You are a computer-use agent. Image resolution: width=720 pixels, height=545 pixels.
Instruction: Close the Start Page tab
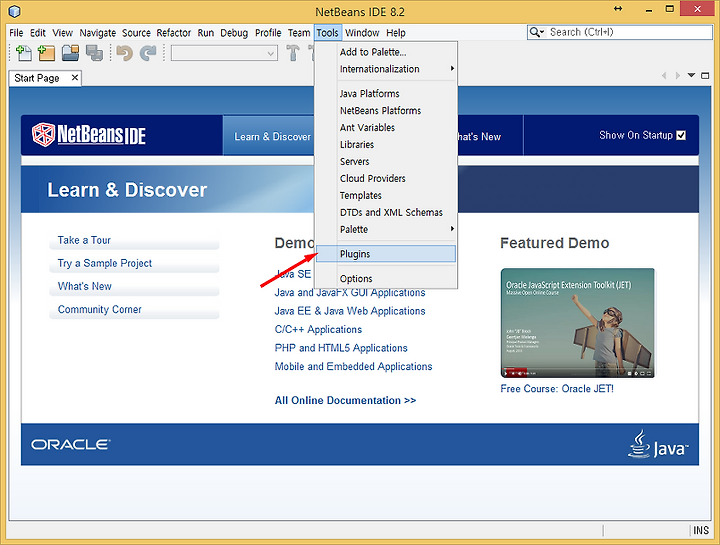tap(74, 78)
